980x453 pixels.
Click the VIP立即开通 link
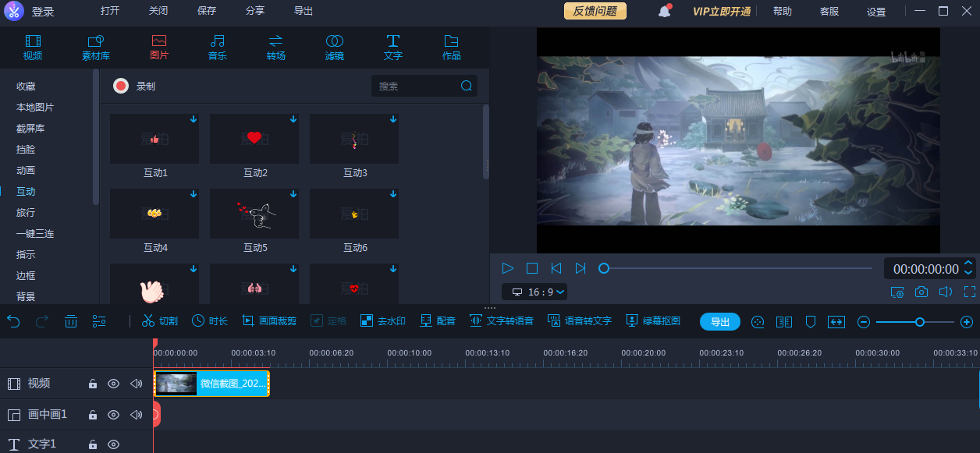722,11
